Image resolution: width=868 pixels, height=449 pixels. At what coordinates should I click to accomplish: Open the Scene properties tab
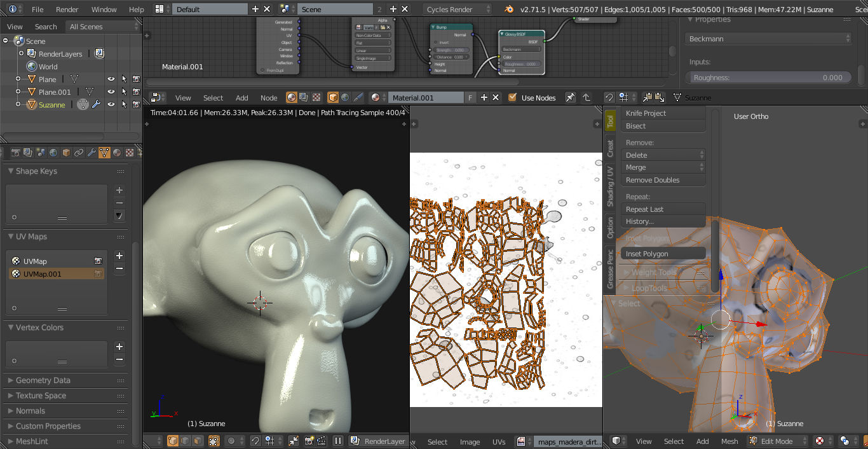(x=41, y=153)
